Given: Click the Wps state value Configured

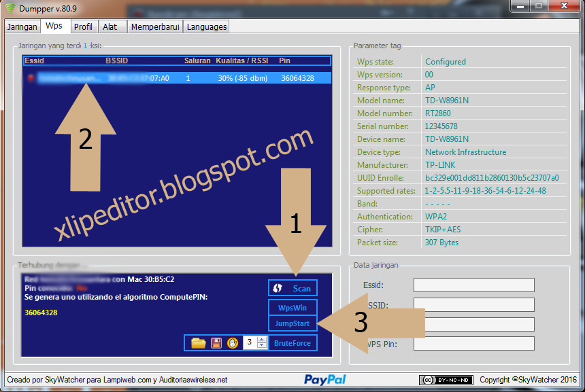Looking at the screenshot, I should coord(446,61).
